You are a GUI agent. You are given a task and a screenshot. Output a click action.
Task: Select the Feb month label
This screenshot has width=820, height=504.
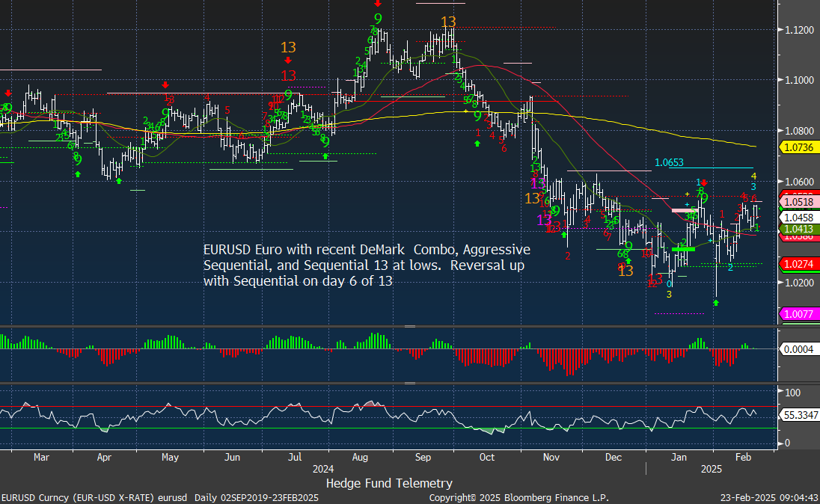pos(743,457)
